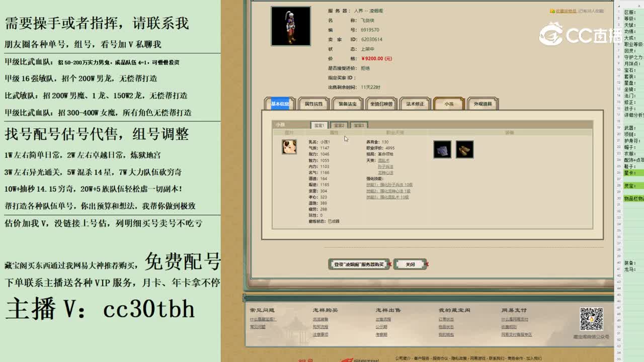Open the 法术修正 tab
The width and height of the screenshot is (644, 362).
[x=415, y=104]
